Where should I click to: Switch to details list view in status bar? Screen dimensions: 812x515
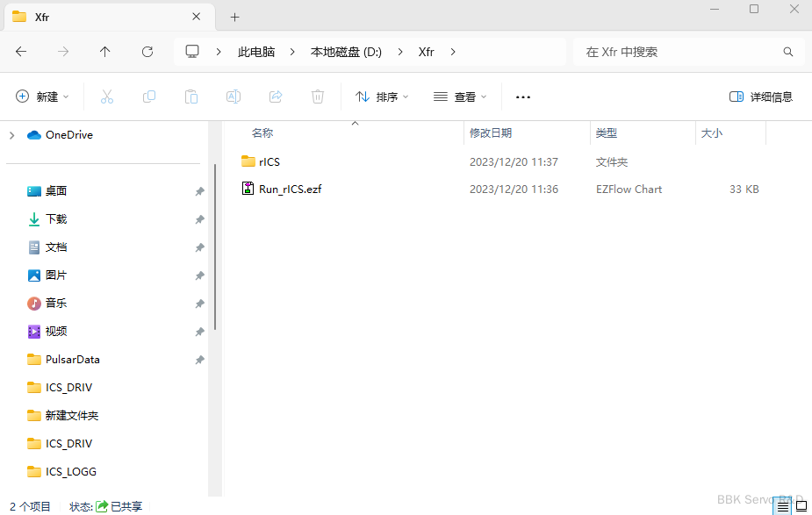tap(782, 506)
